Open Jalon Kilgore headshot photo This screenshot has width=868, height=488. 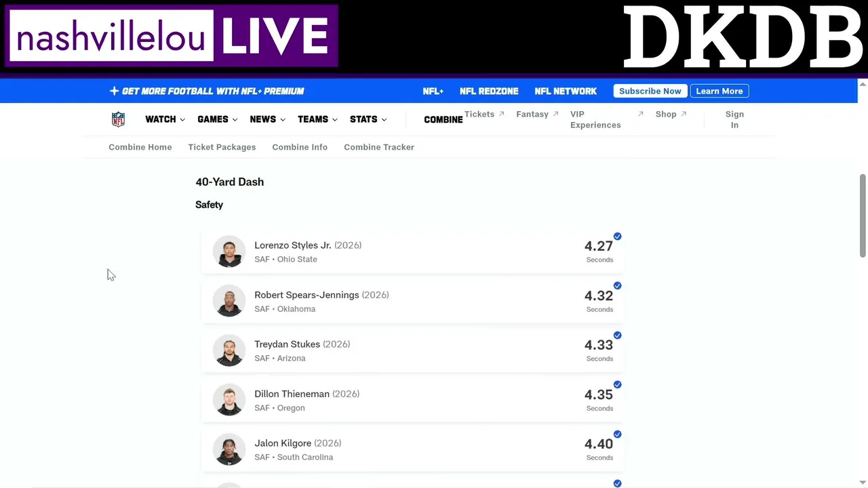(x=229, y=449)
